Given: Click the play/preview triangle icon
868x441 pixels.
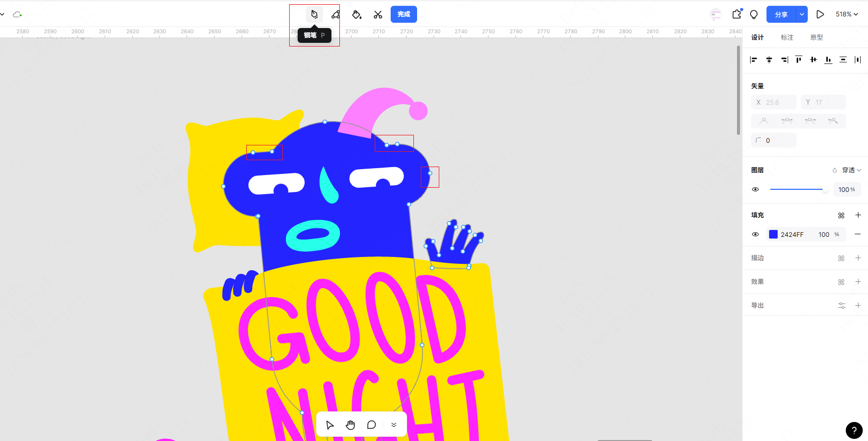Looking at the screenshot, I should (820, 14).
